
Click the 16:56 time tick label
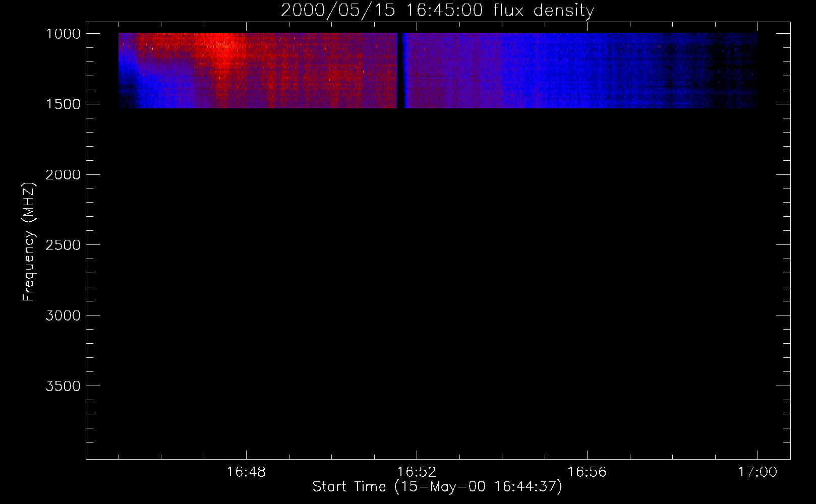pos(587,472)
